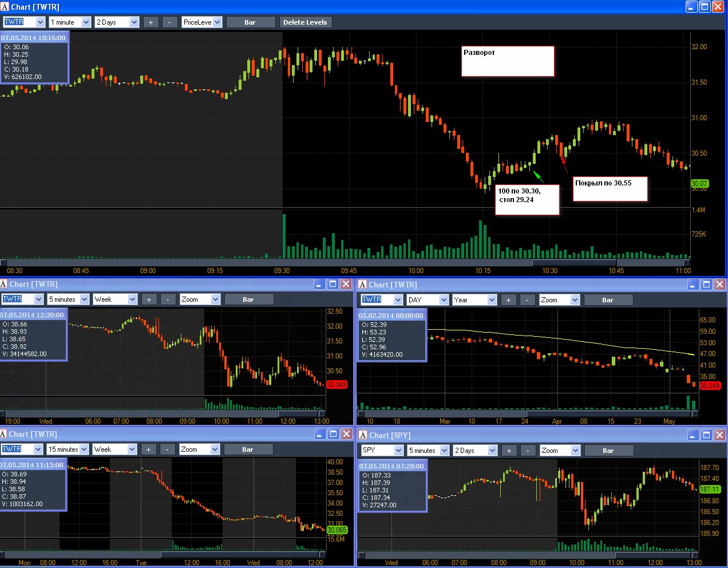
Task: Expand the Week range dropdown in the 5 minutes TWTR chart
Action: [x=132, y=299]
